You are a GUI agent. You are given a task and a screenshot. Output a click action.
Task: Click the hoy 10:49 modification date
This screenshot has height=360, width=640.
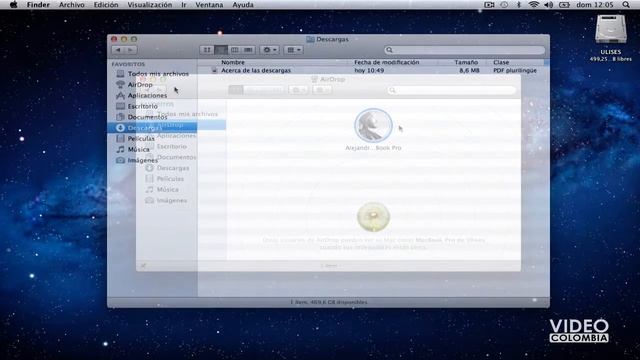coord(369,71)
